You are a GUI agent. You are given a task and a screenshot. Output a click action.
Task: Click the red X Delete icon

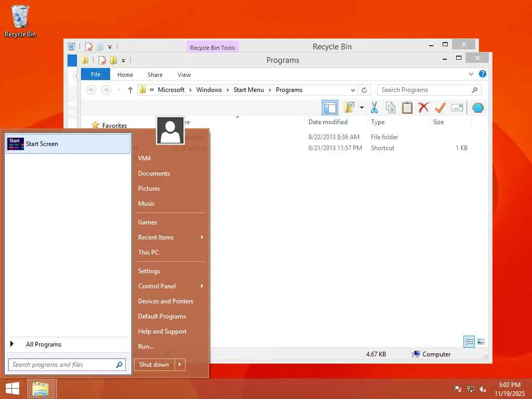423,108
